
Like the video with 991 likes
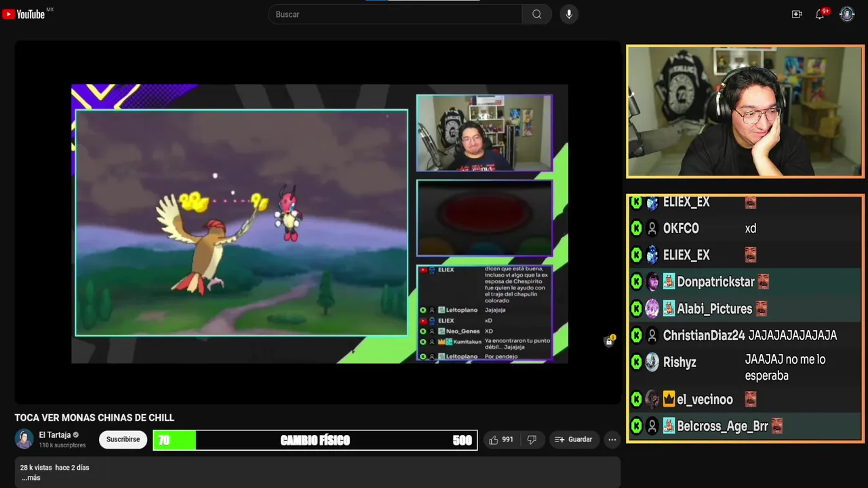click(x=501, y=439)
